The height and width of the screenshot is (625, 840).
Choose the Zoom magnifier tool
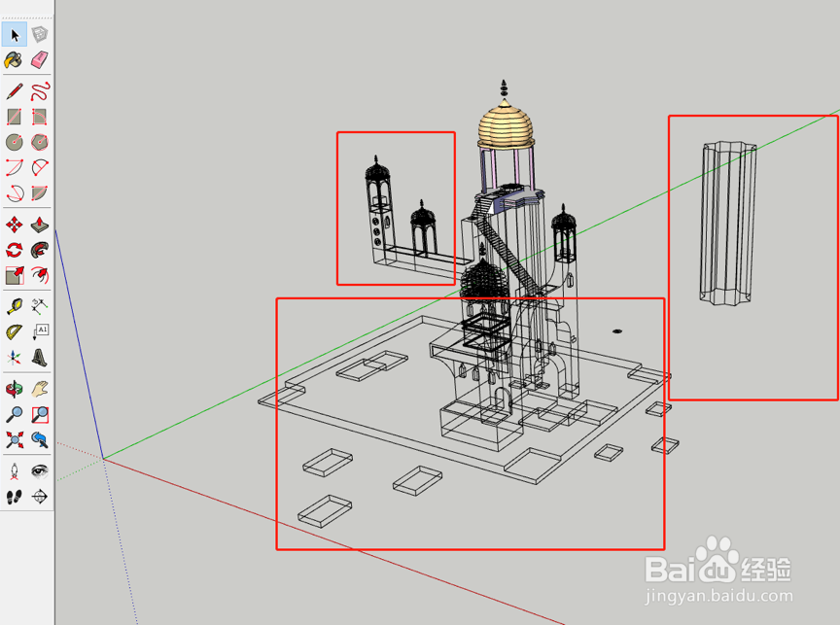point(15,414)
